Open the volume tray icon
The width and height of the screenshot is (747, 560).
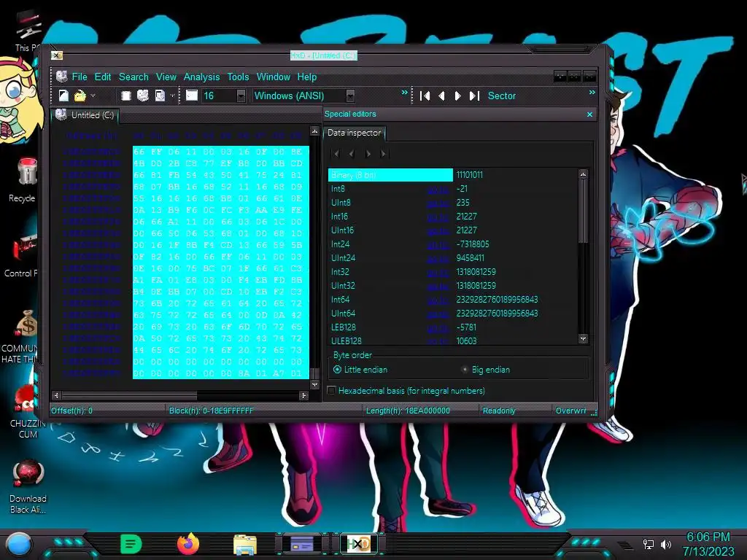[666, 544]
